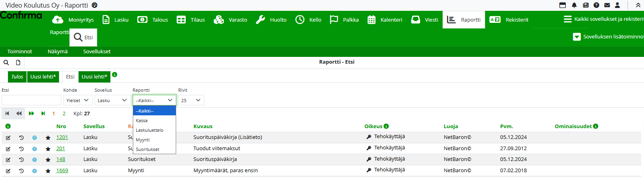This screenshot has height=177, width=644.
Task: Click the blue help icon for report 1669
Action: (x=35, y=171)
